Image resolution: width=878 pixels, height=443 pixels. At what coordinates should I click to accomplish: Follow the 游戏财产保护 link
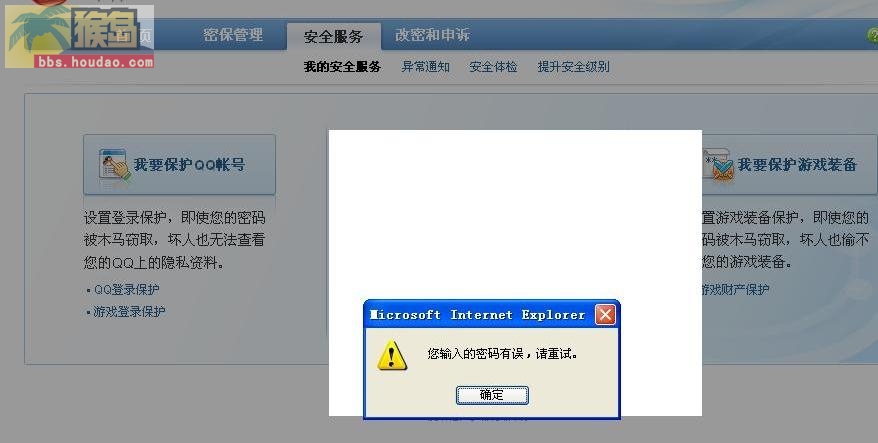735,290
